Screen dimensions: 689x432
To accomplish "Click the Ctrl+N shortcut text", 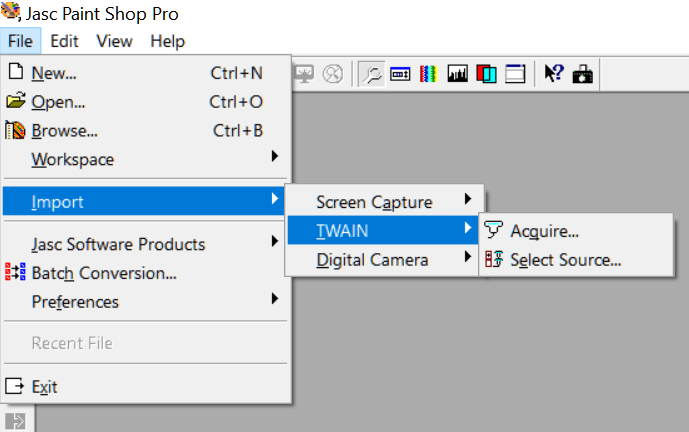I will pyautogui.click(x=236, y=73).
